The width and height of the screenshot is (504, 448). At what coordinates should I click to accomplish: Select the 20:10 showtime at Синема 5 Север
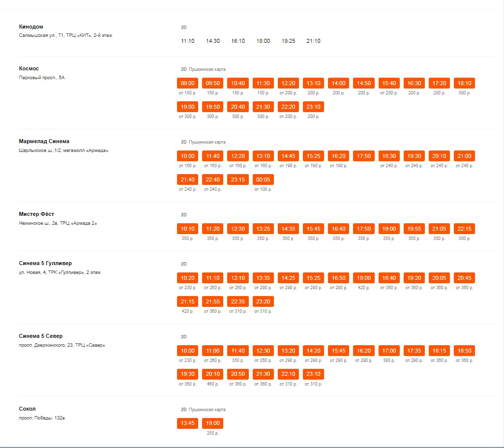point(213,374)
